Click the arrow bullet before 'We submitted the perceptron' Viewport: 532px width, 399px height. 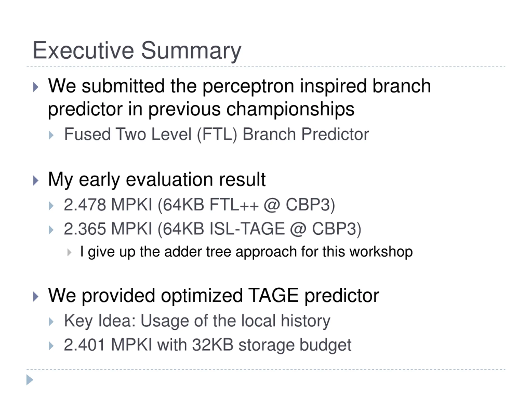click(x=36, y=87)
